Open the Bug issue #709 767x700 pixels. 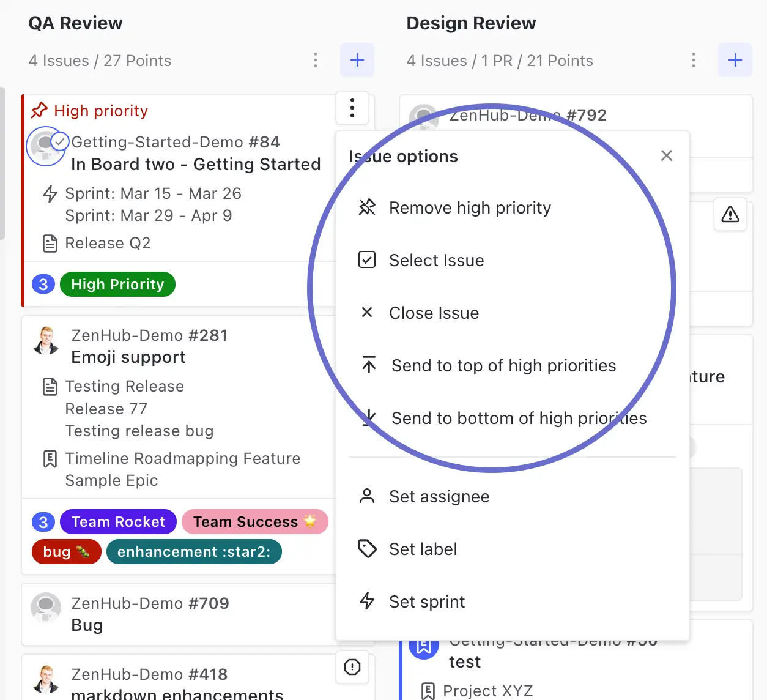(x=87, y=625)
